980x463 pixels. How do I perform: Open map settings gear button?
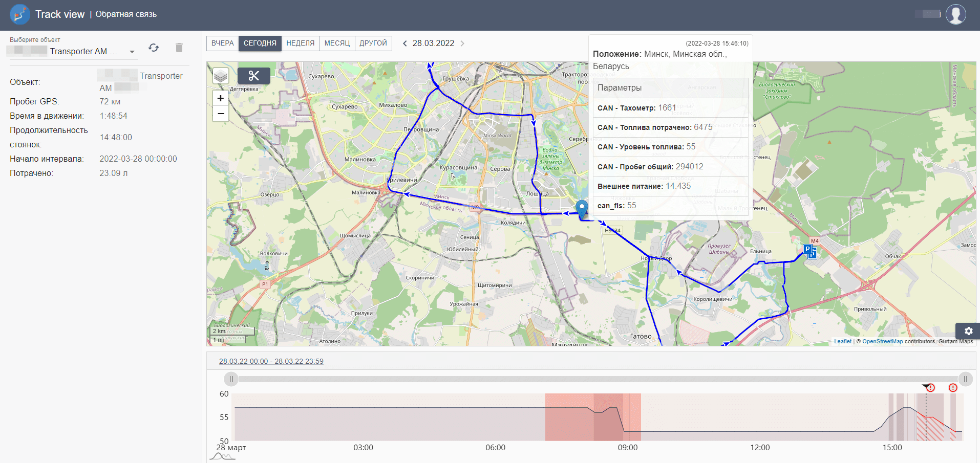click(x=968, y=331)
